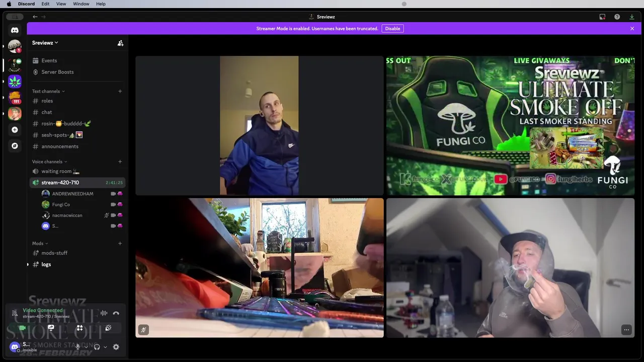Open the mods-stuff channel

pos(77,253)
